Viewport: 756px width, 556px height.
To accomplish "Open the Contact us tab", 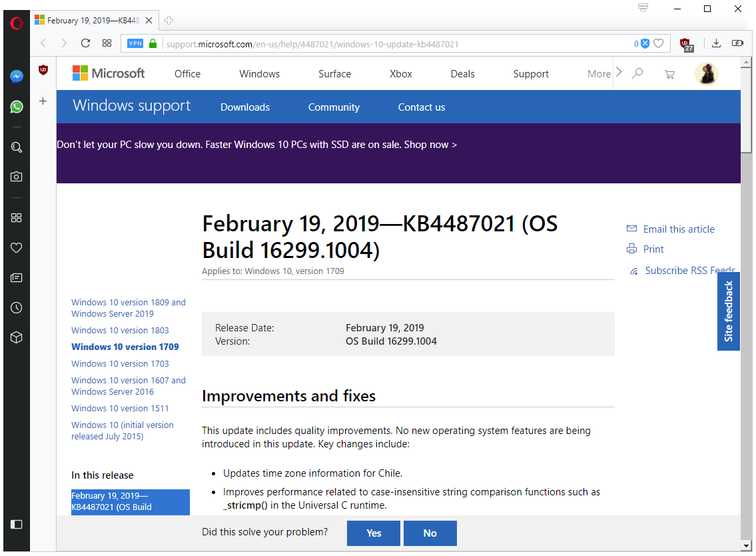I will pyautogui.click(x=422, y=107).
